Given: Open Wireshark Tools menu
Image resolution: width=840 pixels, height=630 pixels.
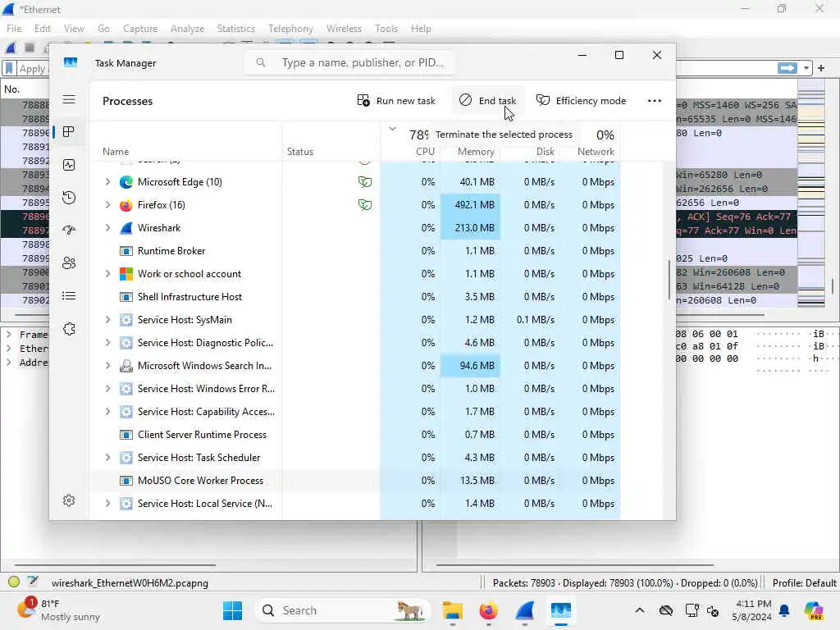Looking at the screenshot, I should (x=386, y=29).
